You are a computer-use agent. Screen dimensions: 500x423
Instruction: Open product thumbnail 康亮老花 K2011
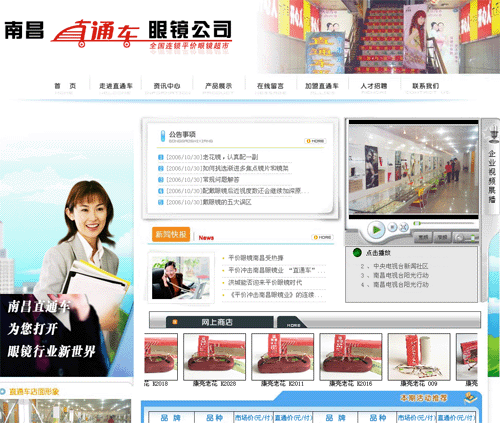tap(282, 357)
